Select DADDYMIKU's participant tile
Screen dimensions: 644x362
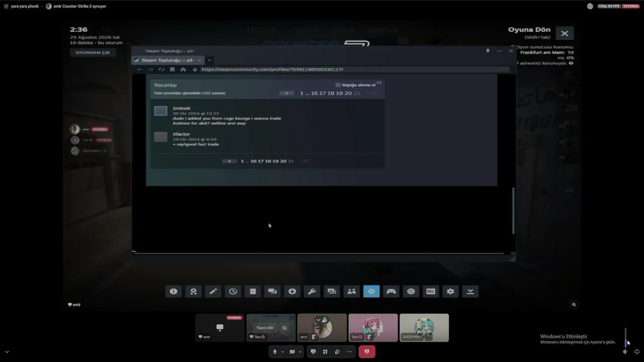coord(424,328)
